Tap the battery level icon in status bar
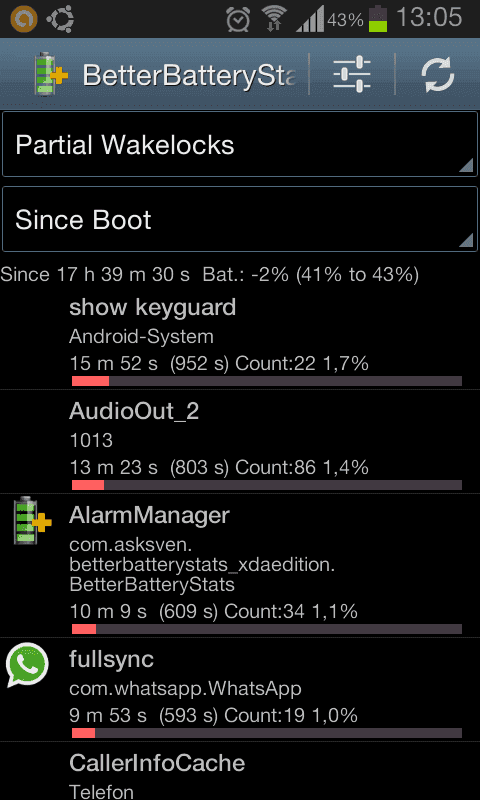Image resolution: width=480 pixels, height=800 pixels. 378,19
